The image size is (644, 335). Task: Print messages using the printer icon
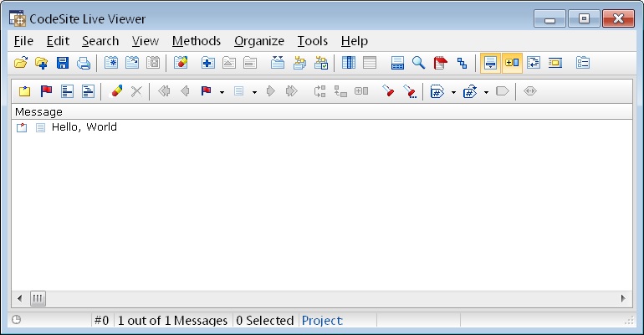click(84, 63)
